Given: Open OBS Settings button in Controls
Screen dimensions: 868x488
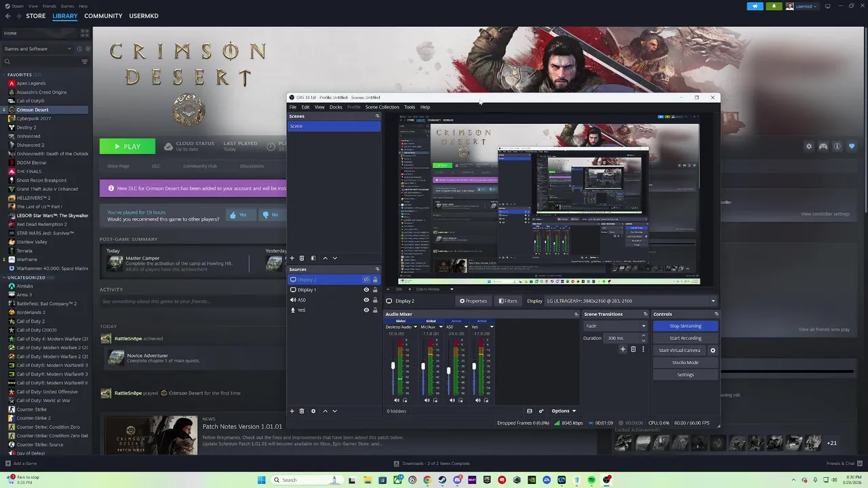Looking at the screenshot, I should click(685, 375).
